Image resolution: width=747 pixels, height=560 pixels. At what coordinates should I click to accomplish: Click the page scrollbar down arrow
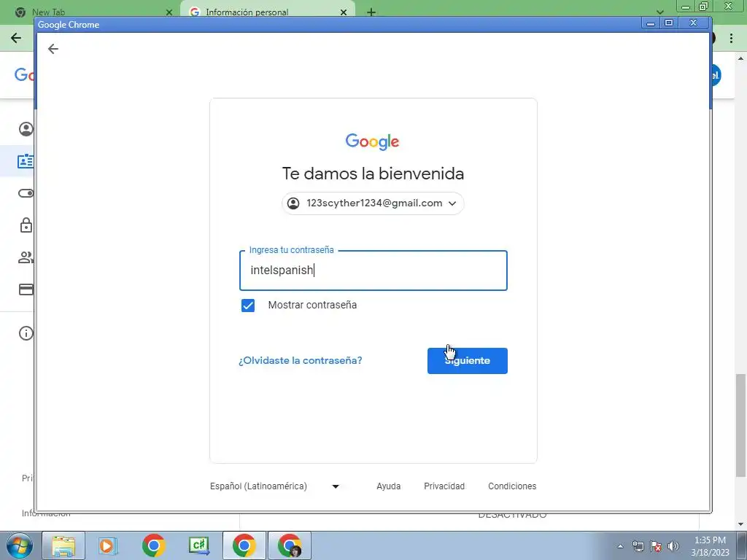pos(740,524)
